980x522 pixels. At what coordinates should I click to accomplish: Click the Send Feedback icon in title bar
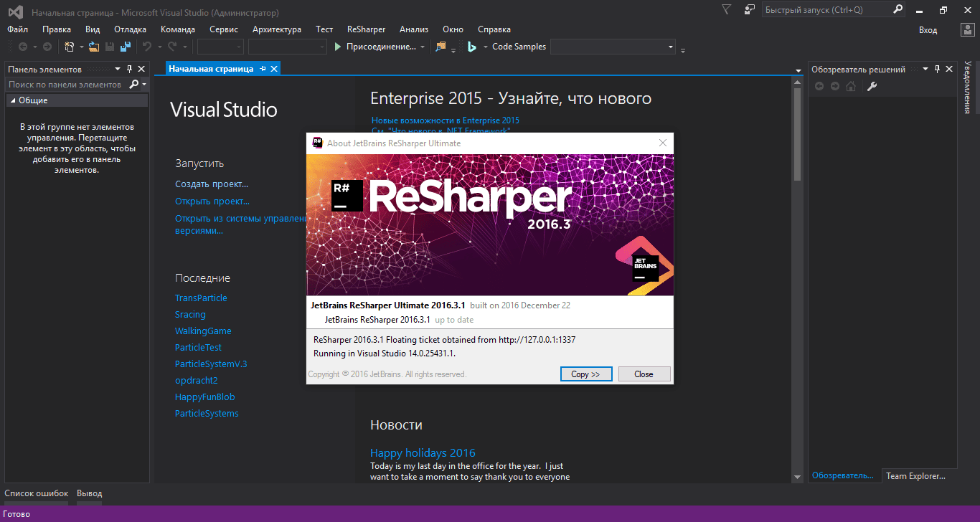tap(750, 9)
